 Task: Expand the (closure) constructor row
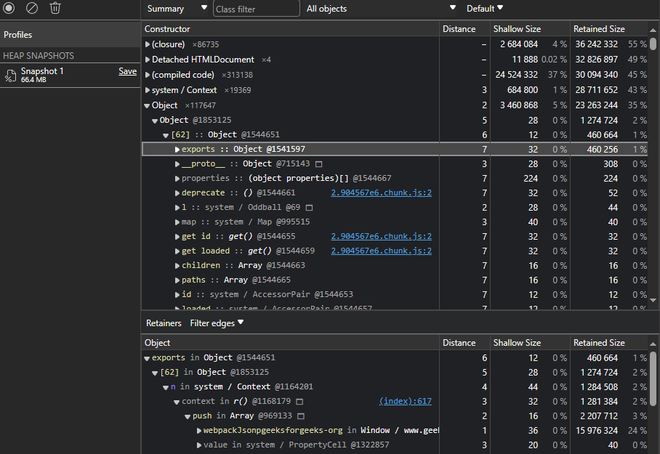coord(147,44)
